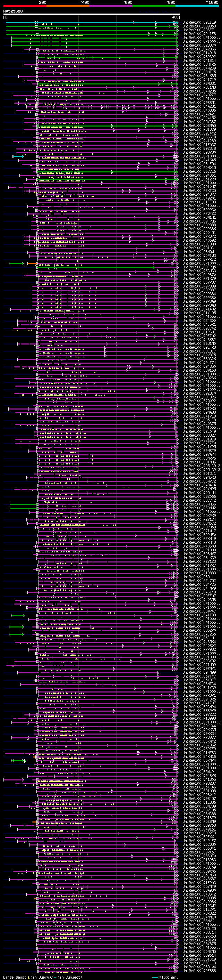Select hit UniRef100_B7PKI2
Image resolution: width=222 pixels, height=980 pixels.
[199, 259]
